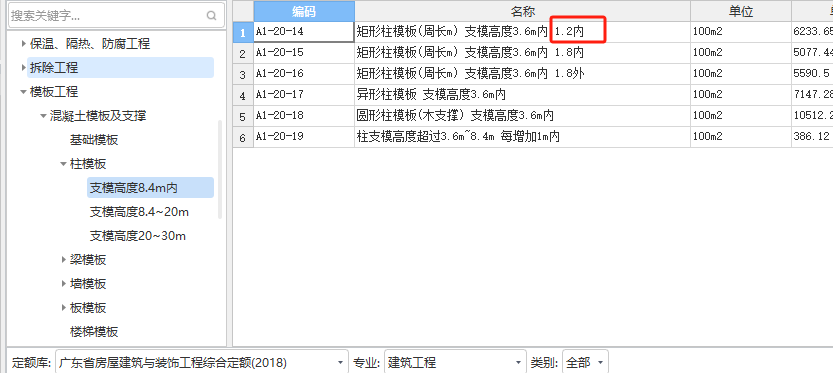Click name cell 矩形柱模板 1.2内

pyautogui.click(x=523, y=32)
